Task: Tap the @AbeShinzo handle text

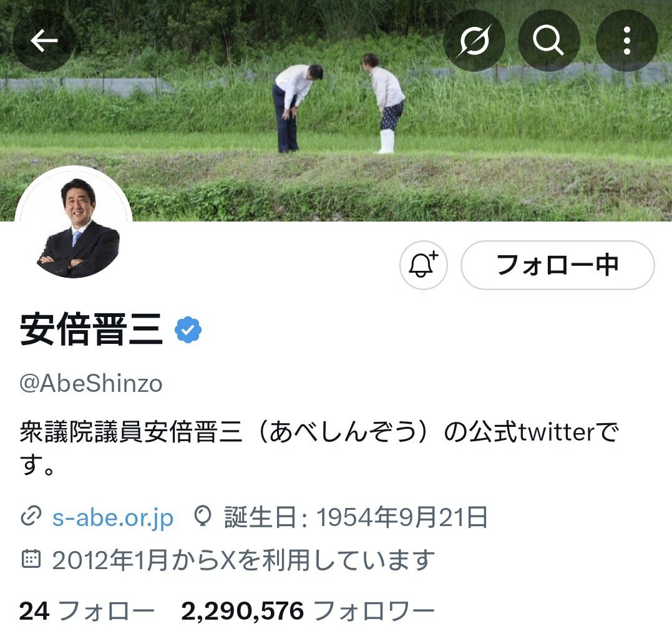Action: [91, 383]
